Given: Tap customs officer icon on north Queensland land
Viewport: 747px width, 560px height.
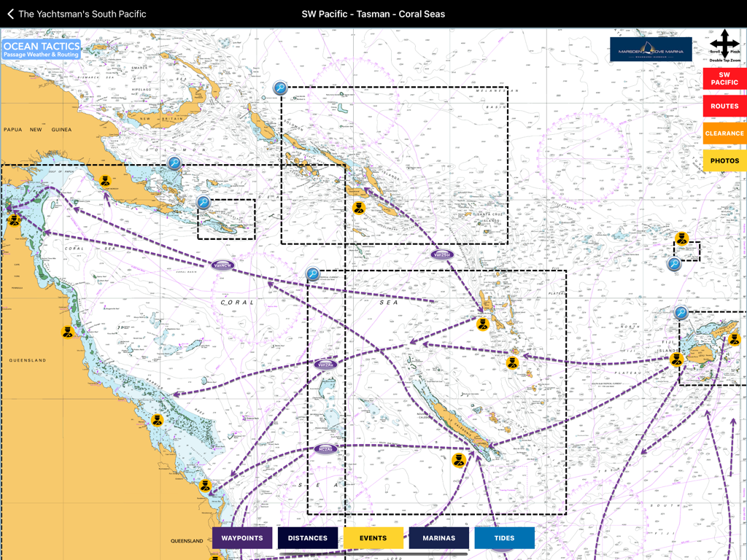Looking at the screenshot, I should [x=68, y=332].
